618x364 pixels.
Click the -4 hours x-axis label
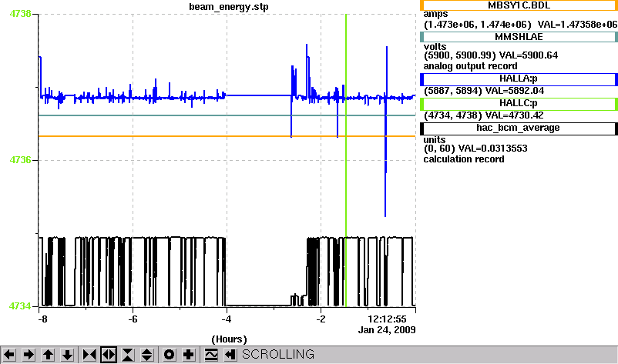coord(227,319)
